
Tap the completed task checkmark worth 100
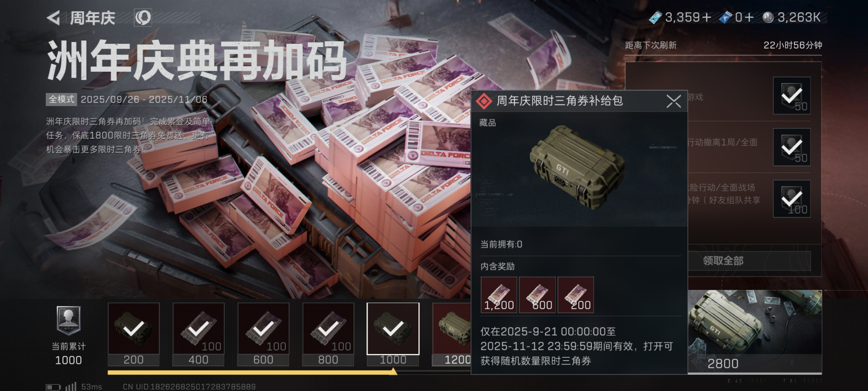tap(791, 199)
